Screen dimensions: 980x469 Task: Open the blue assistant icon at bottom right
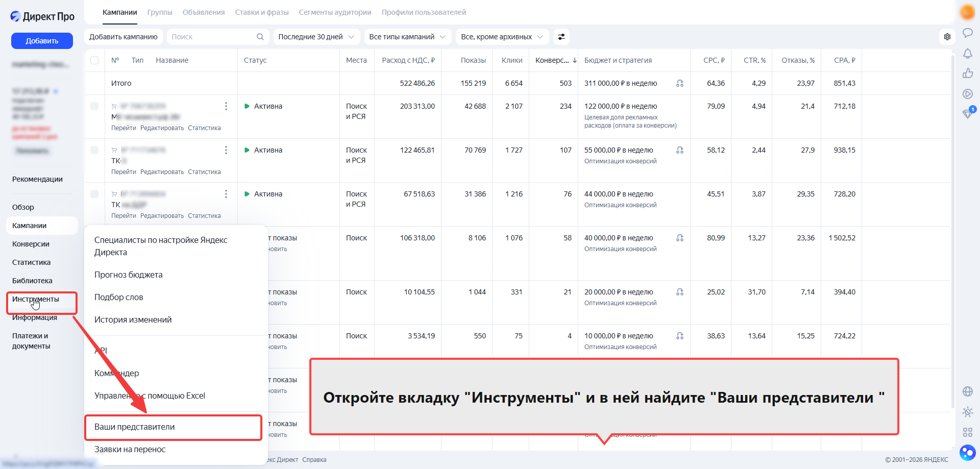point(967,453)
